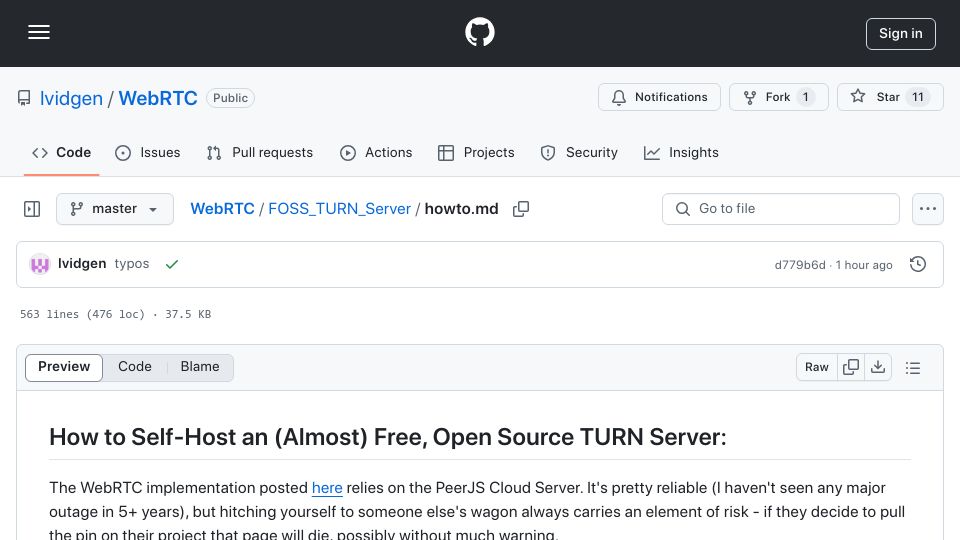Go to the Security tab
This screenshot has width=960, height=540.
coord(579,152)
